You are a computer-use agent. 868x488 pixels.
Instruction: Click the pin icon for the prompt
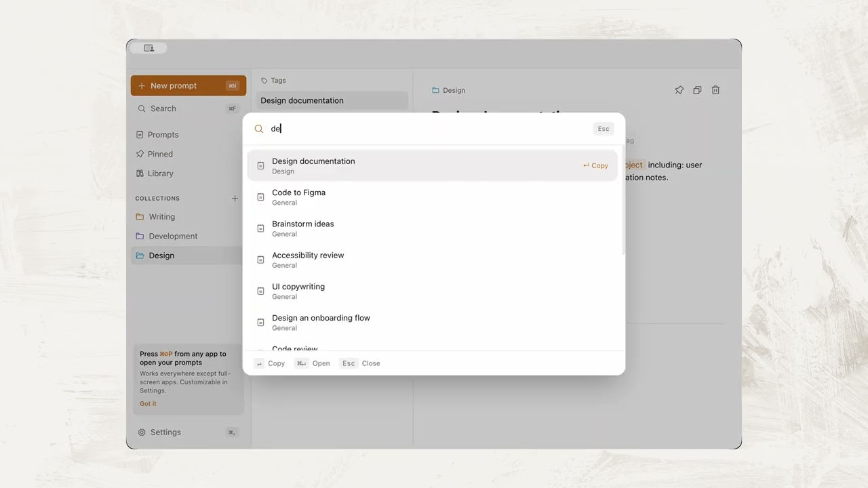tap(679, 90)
